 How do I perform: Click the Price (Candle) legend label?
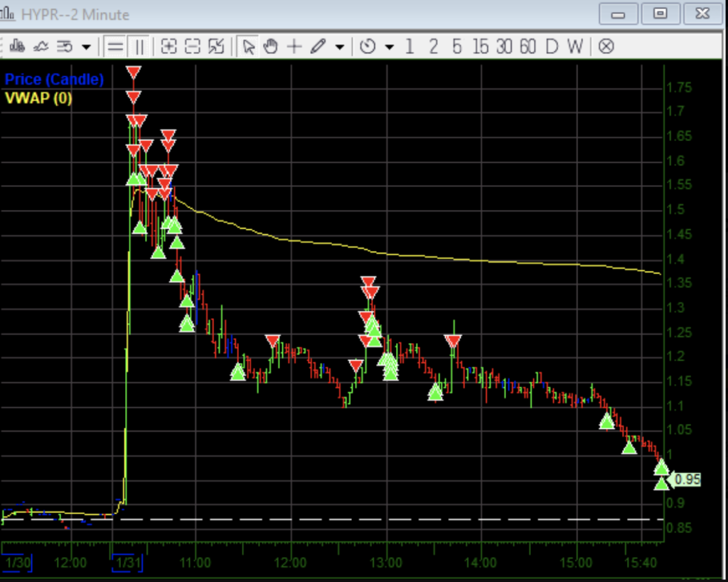(54, 80)
